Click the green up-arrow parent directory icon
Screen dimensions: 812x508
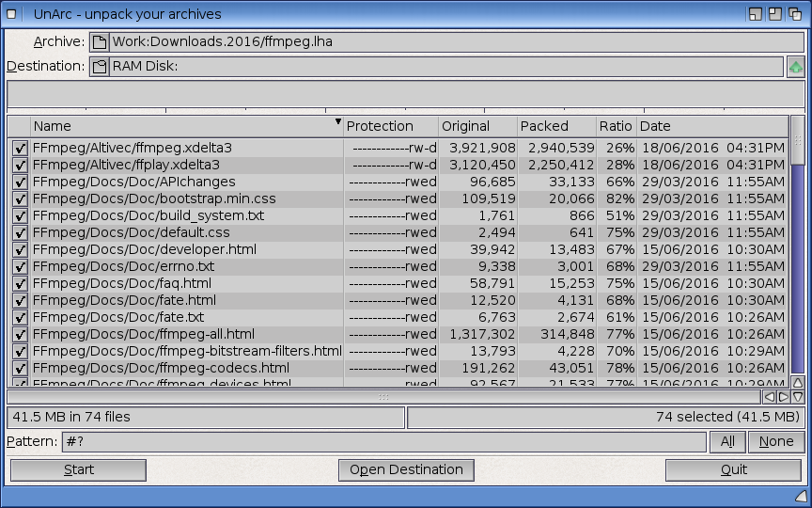(x=796, y=67)
